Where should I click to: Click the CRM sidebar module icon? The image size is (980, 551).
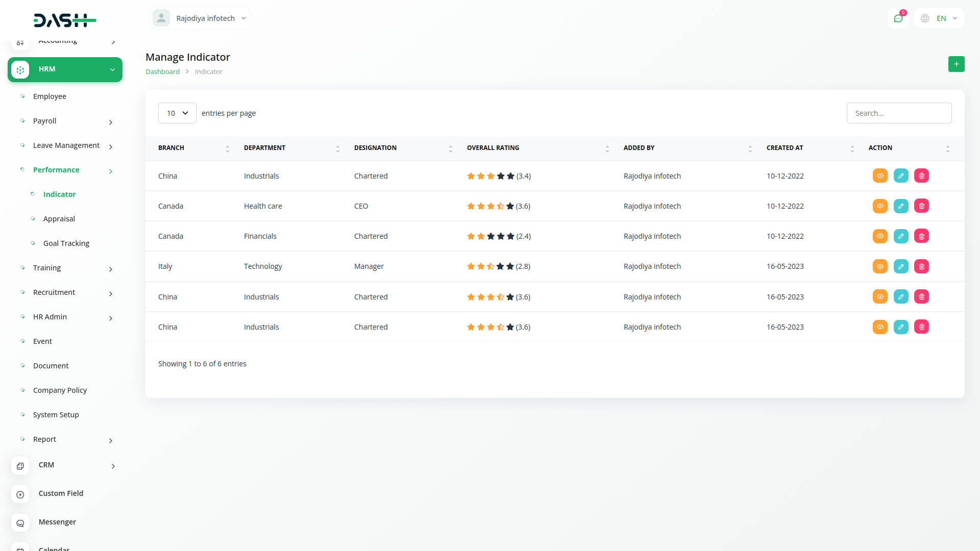(x=20, y=466)
